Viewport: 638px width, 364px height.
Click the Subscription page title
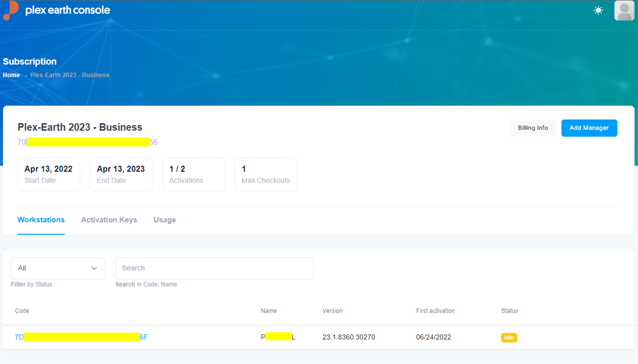pyautogui.click(x=30, y=61)
